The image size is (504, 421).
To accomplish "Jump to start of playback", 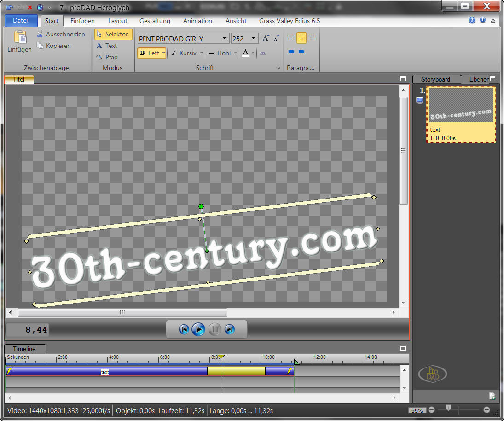I will point(184,329).
